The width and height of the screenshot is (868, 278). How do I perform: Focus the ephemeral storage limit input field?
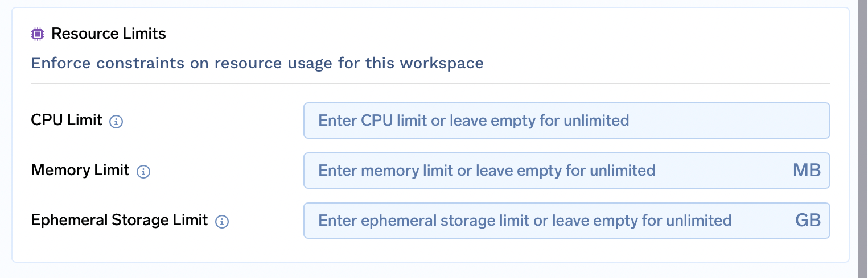pyautogui.click(x=546, y=221)
